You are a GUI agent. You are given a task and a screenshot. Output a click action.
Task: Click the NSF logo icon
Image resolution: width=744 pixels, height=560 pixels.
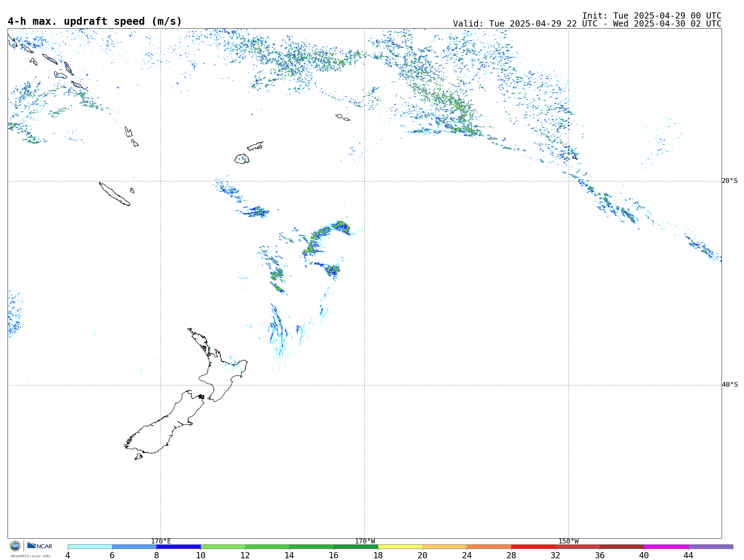pyautogui.click(x=15, y=546)
